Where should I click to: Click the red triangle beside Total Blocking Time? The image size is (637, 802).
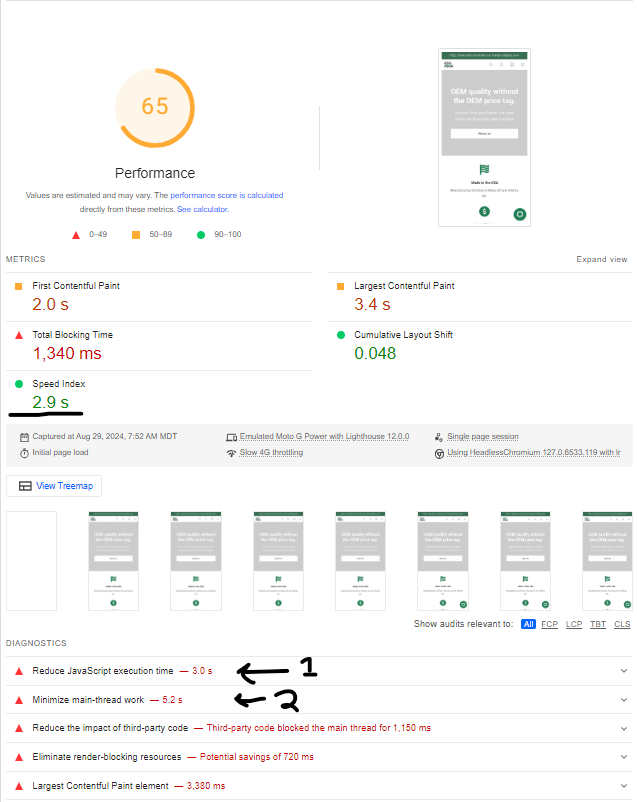tap(19, 336)
